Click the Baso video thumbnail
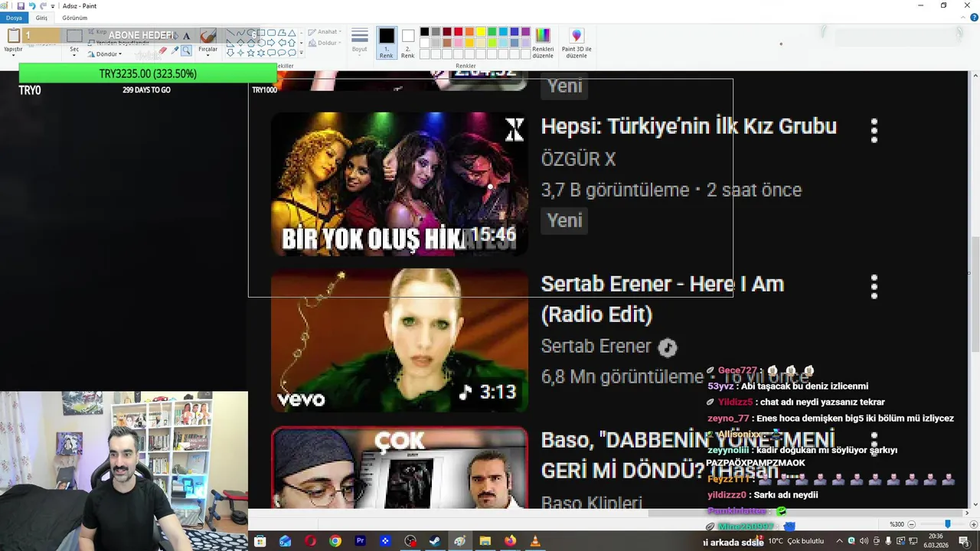Image resolution: width=980 pixels, height=551 pixels. (399, 468)
